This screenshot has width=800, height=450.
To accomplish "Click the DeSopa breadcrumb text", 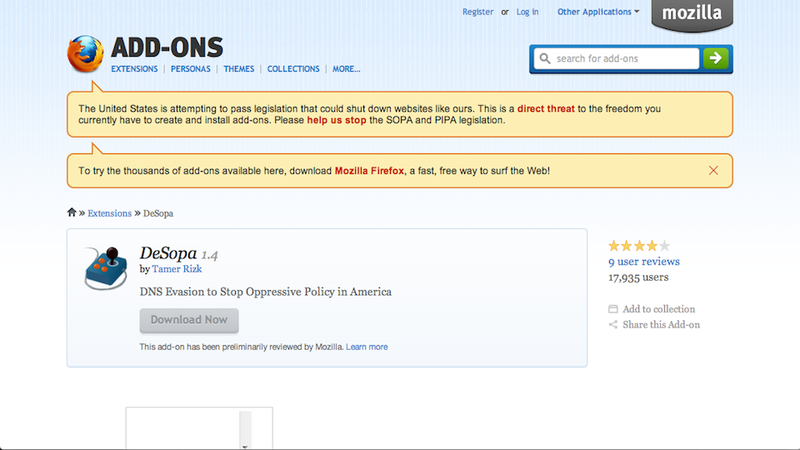I will point(158,213).
